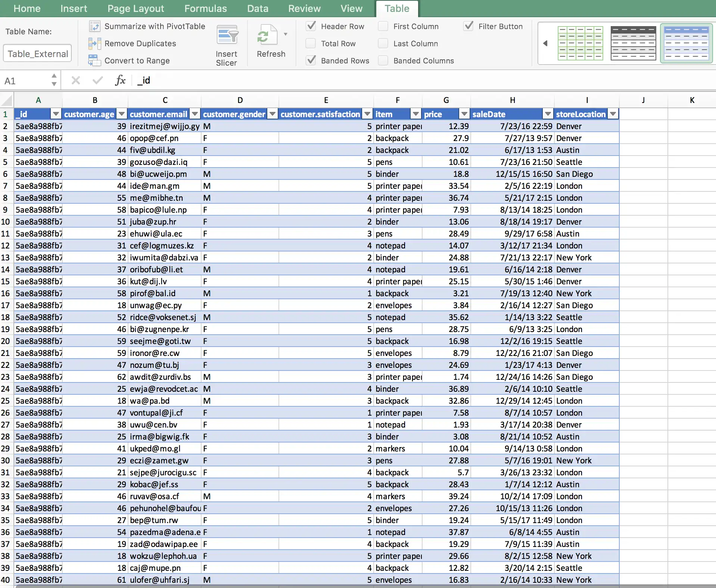Switch to the Formulas tab

[205, 8]
